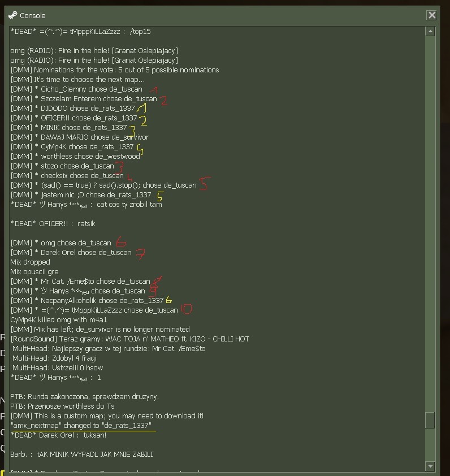Image resolution: width=450 pixels, height=476 pixels.
Task: Click the Steam logo in the Console title bar
Action: coord(12,15)
